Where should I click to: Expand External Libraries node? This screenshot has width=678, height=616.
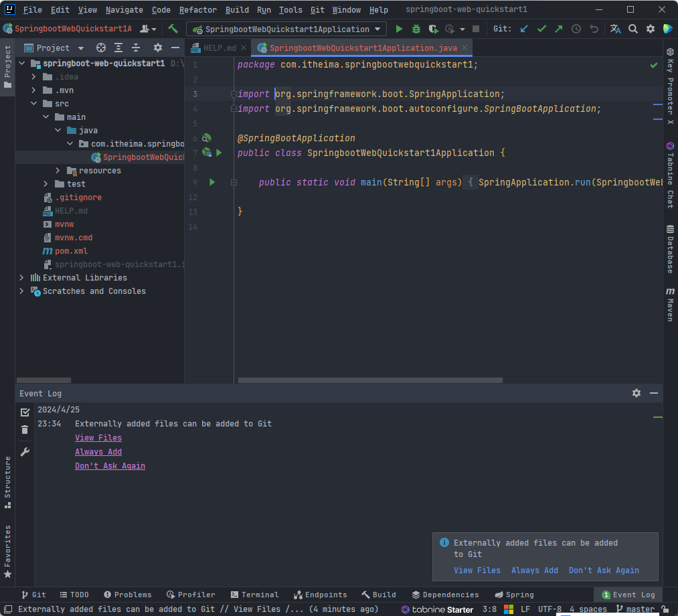(x=21, y=278)
